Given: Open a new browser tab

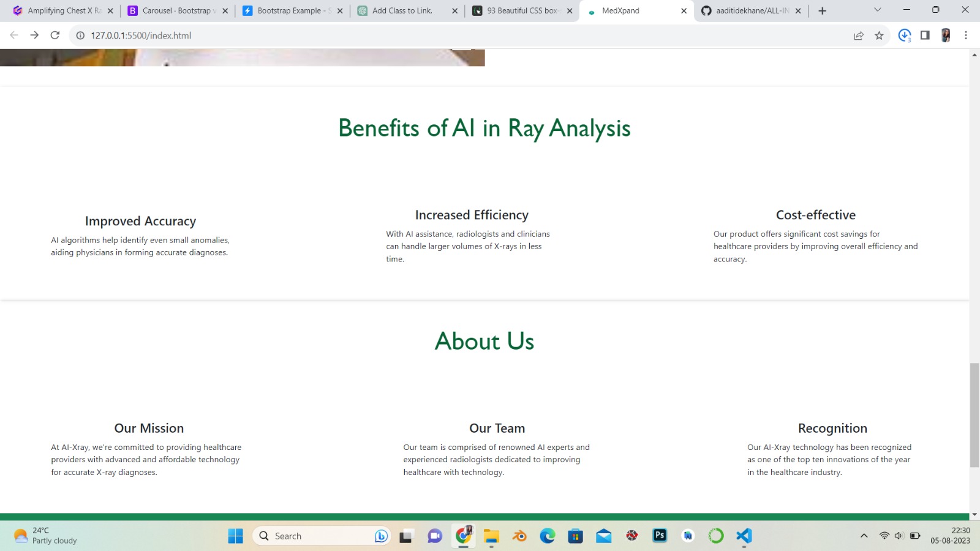Looking at the screenshot, I should (822, 10).
